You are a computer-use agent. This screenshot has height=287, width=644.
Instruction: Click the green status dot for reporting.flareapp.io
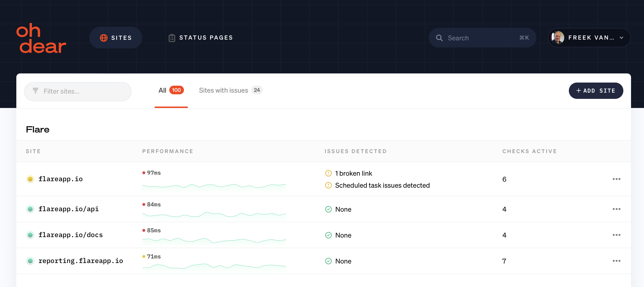(x=30, y=261)
